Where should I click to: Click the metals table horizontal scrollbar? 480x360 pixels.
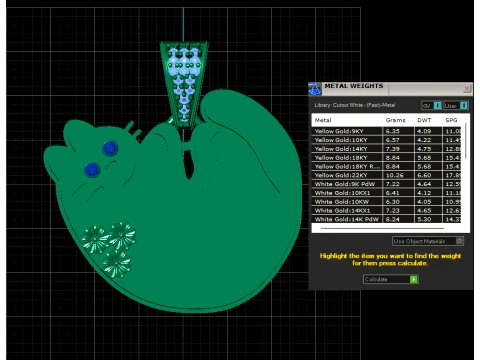pos(382,228)
